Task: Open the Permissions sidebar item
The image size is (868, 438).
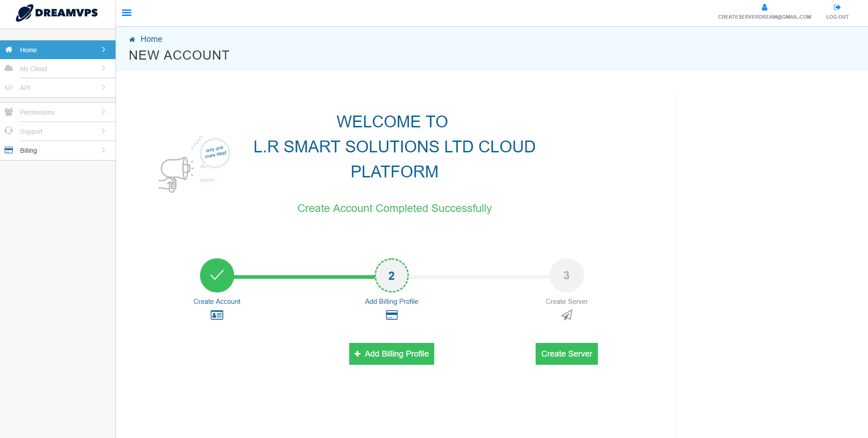Action: tap(58, 112)
